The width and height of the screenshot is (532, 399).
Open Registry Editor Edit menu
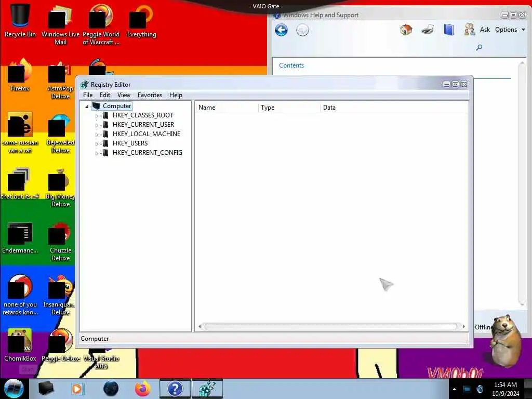pos(105,95)
